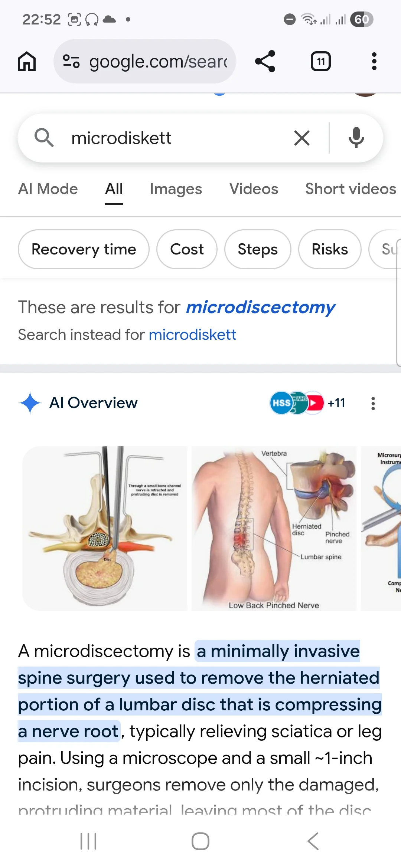Open Low Back Pinched Nerve image
The height and width of the screenshot is (868, 401).
(x=274, y=529)
